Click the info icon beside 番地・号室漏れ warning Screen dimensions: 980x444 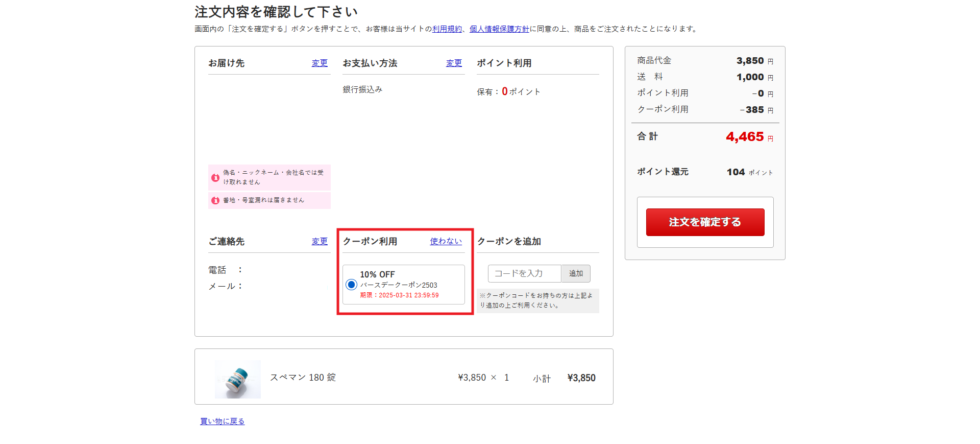point(215,200)
